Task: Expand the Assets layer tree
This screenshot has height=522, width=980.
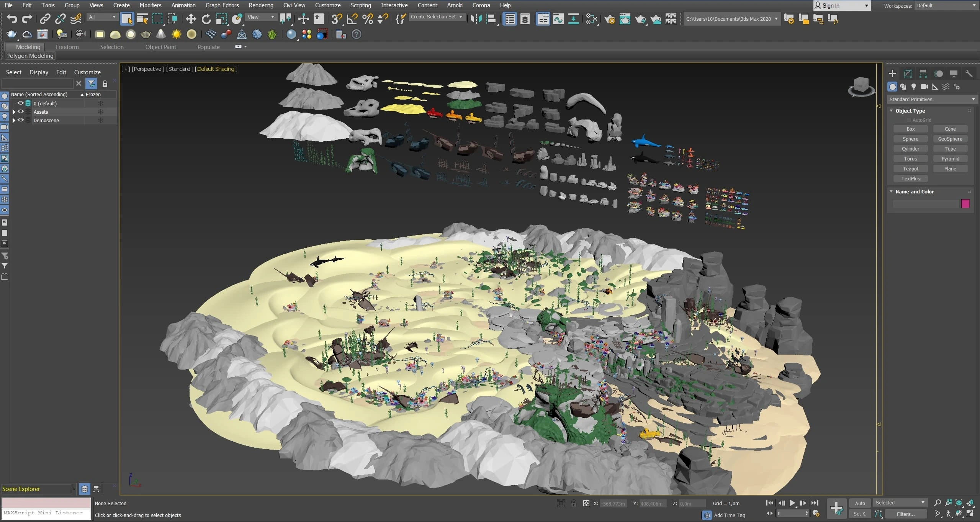Action: 14,112
